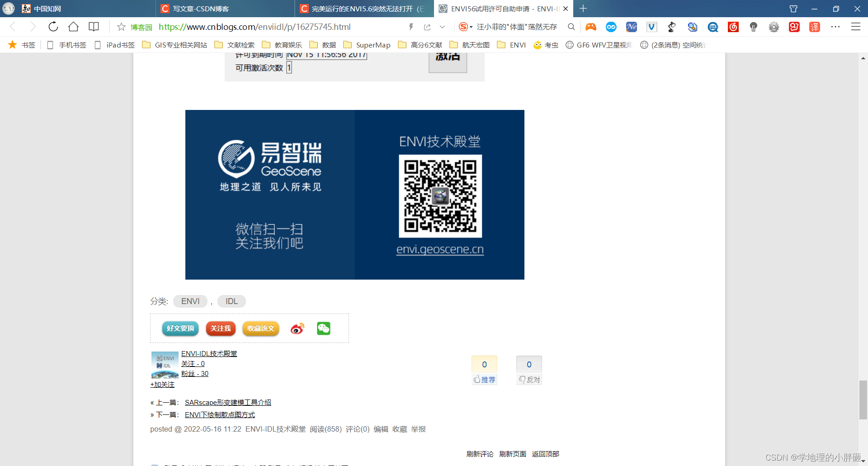This screenshot has height=466, width=868.
Task: Click the blue V extension icon
Action: point(651,27)
